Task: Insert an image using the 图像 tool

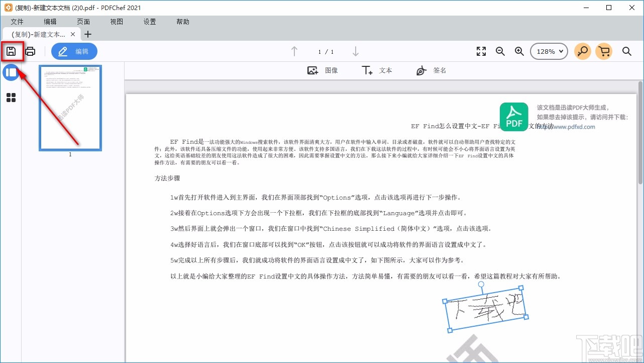Action: pyautogui.click(x=323, y=70)
